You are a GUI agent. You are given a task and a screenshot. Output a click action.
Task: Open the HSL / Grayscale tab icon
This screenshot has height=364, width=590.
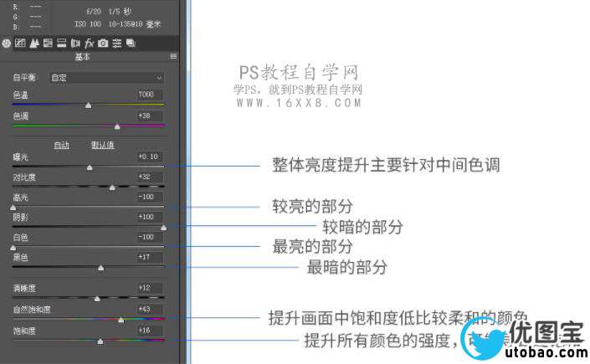[48, 43]
